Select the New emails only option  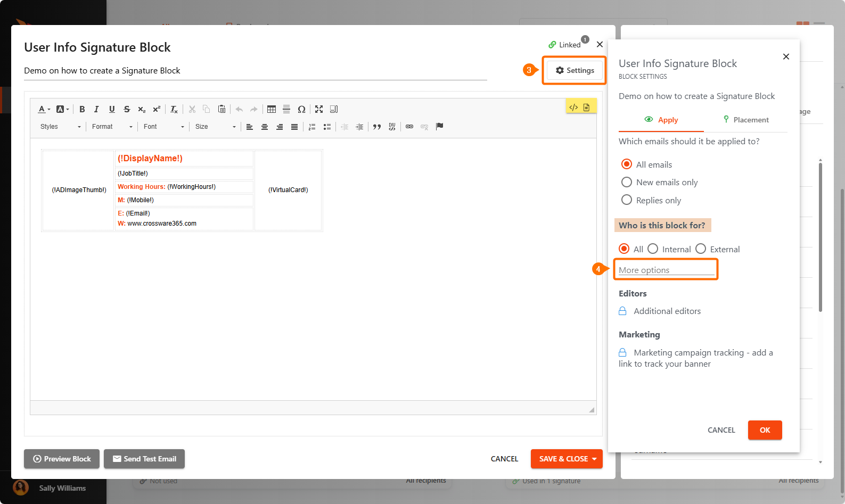coord(627,182)
